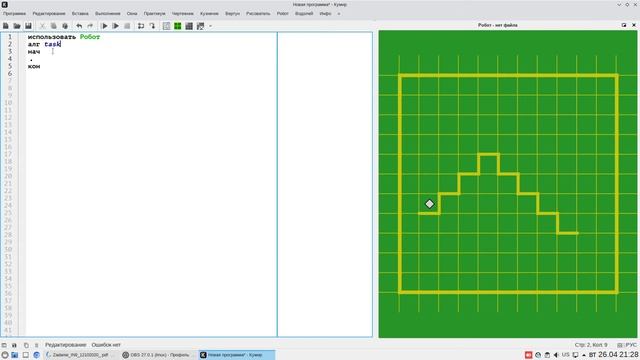The image size is (640, 360).
Task: Open the Робот menu
Action: tap(282, 13)
